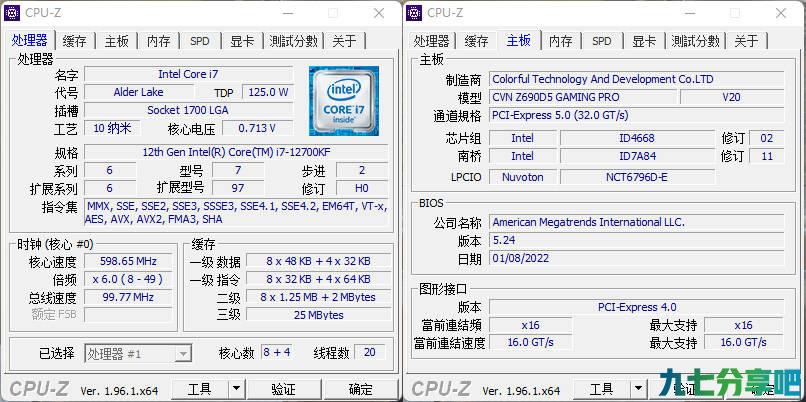806x402 pixels.
Task: Switch to SPD tab in right CPU-Z window
Action: point(602,41)
